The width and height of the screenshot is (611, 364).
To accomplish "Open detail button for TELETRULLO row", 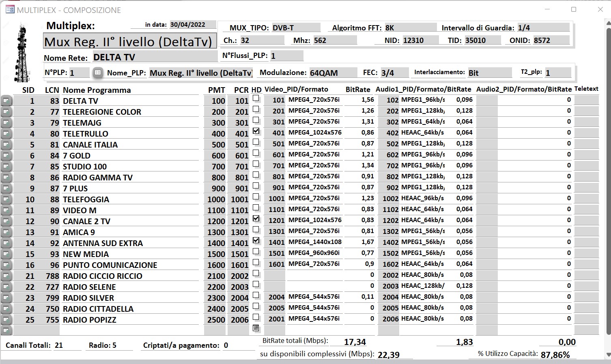I will [6, 134].
